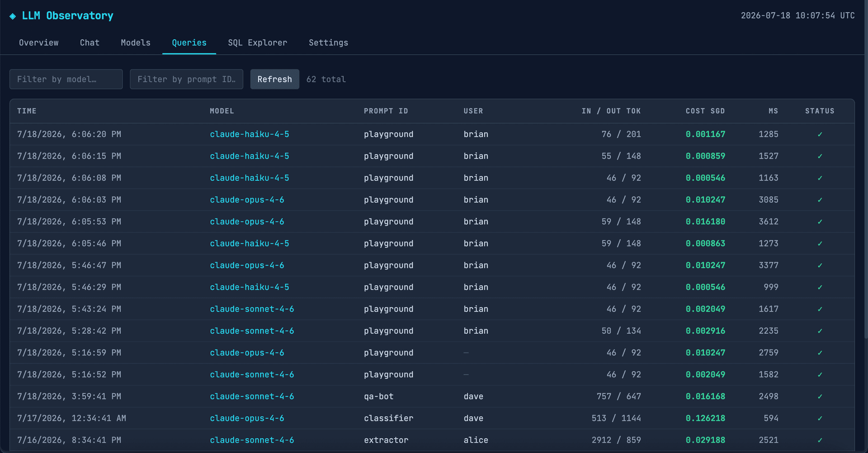
Task: Go to the SQL Explorer tab
Action: tap(258, 42)
